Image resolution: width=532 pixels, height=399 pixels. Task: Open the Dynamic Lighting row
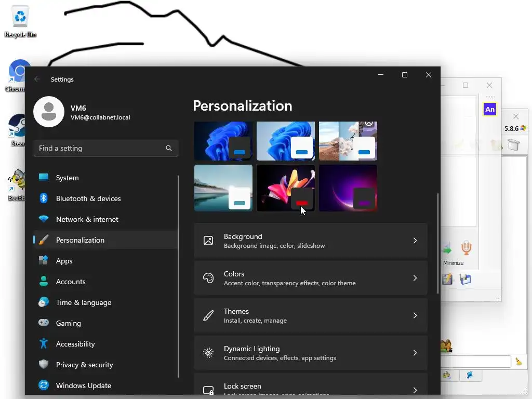(311, 353)
